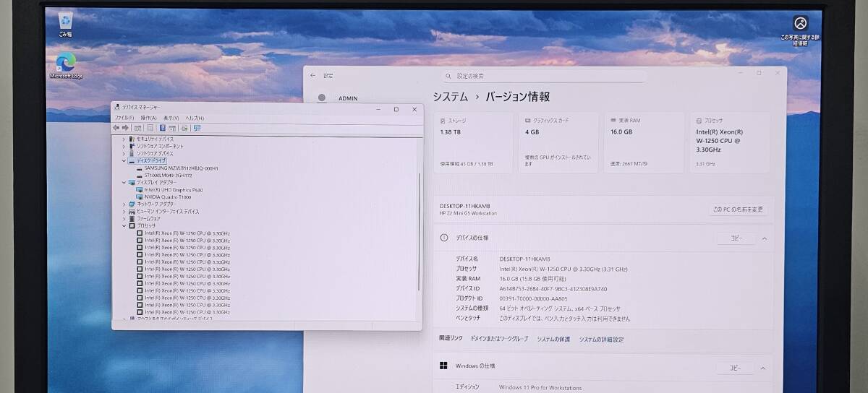Open the 表示(V) menu

click(171, 118)
